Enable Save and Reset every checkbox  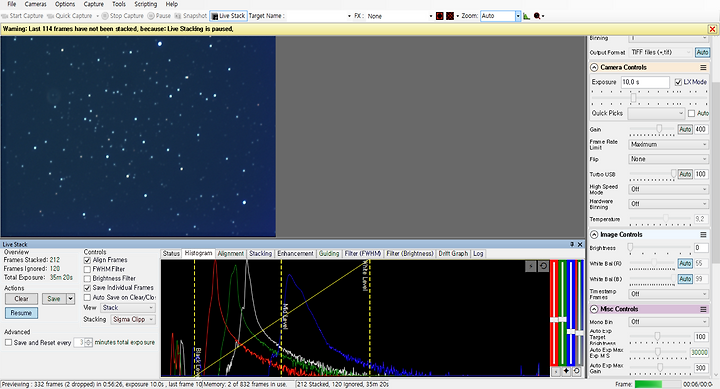(x=8, y=343)
